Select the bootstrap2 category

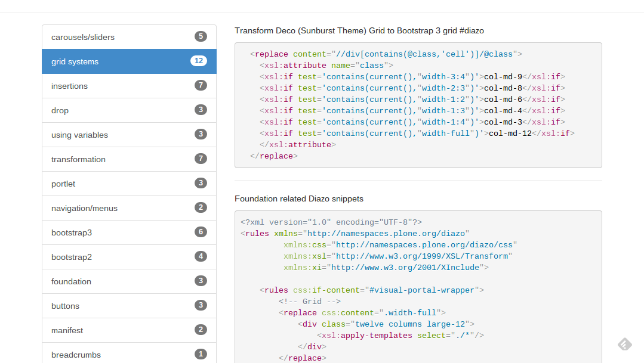72,257
